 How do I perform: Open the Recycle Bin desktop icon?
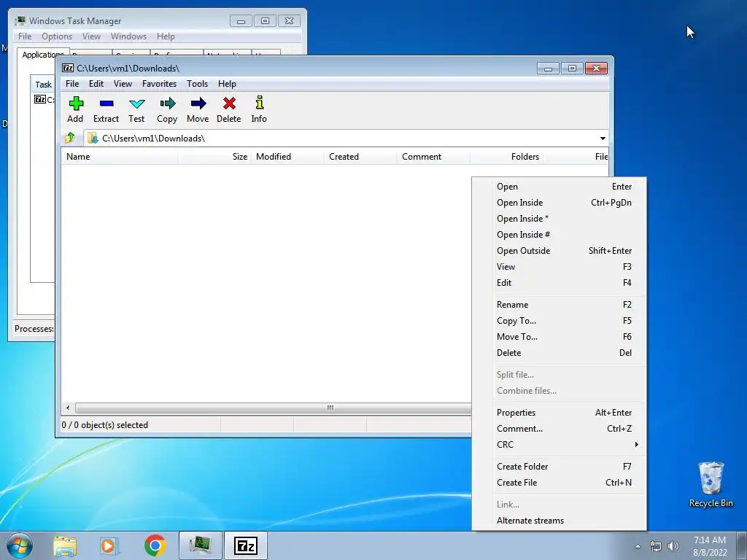tap(711, 484)
